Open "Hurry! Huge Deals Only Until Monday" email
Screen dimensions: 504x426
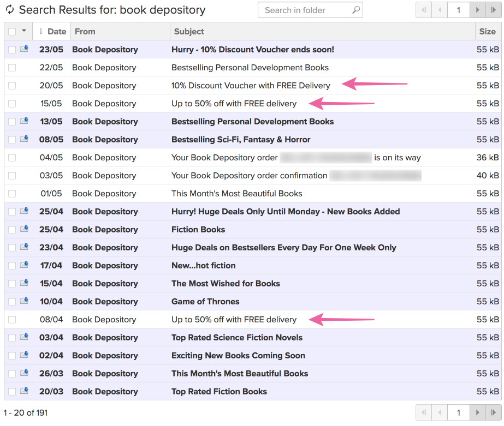[x=286, y=211]
